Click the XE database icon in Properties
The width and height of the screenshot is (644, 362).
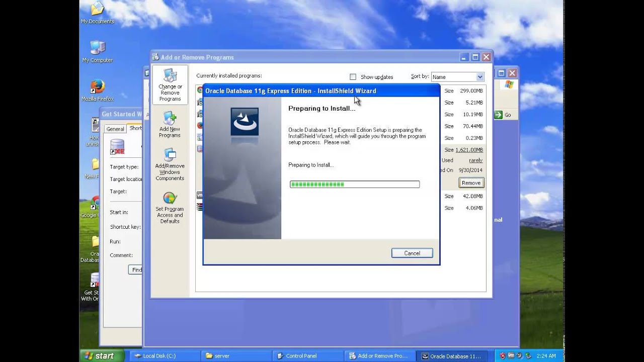(x=117, y=147)
